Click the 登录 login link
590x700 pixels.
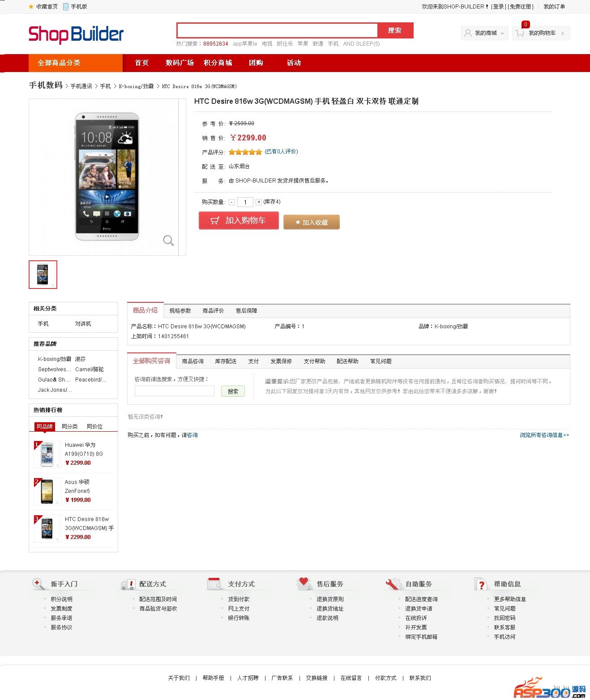pos(499,7)
